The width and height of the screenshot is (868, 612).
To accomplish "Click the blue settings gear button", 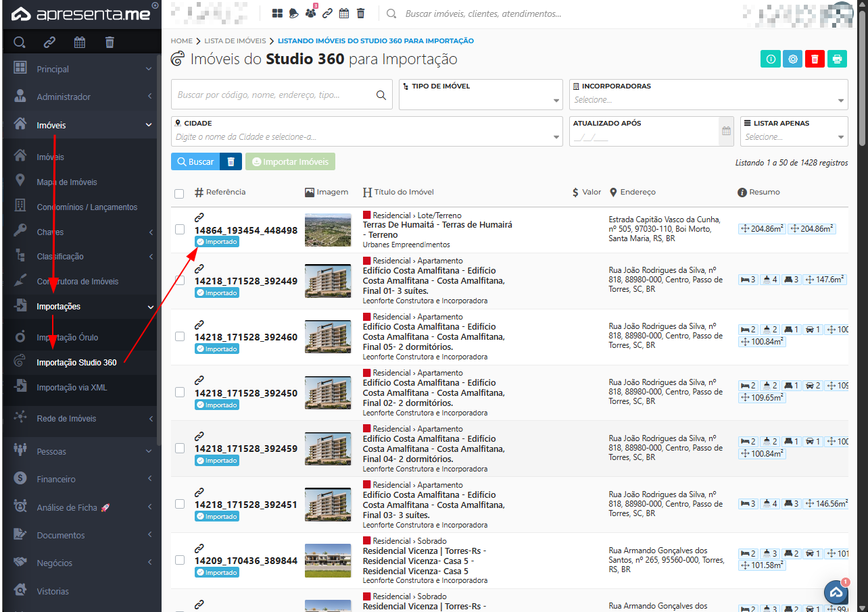I will pyautogui.click(x=792, y=59).
